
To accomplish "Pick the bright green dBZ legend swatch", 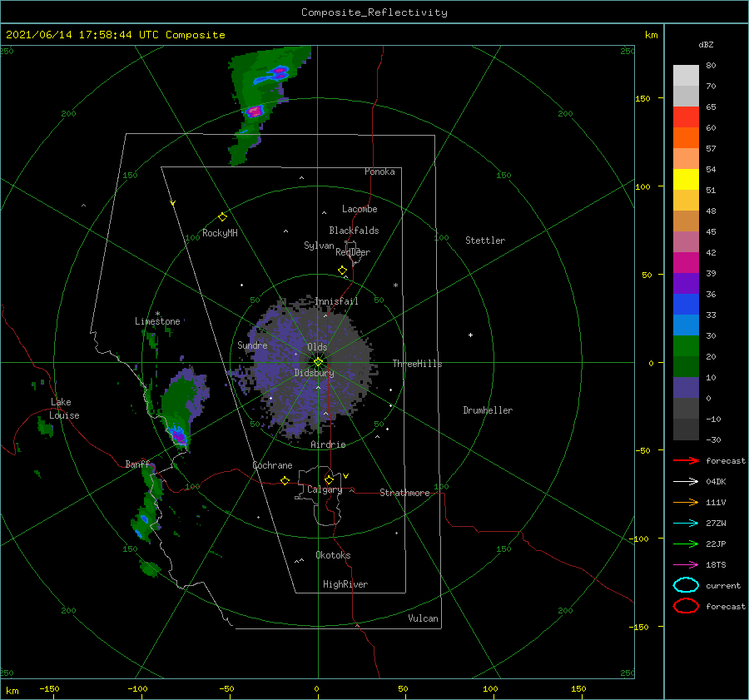I will click(686, 346).
